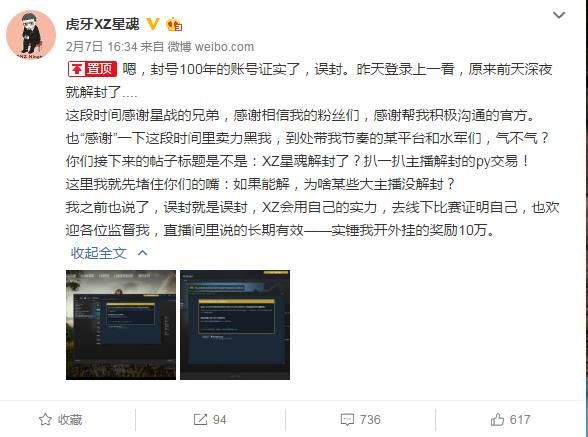Open the post options chevron menu

559,15
